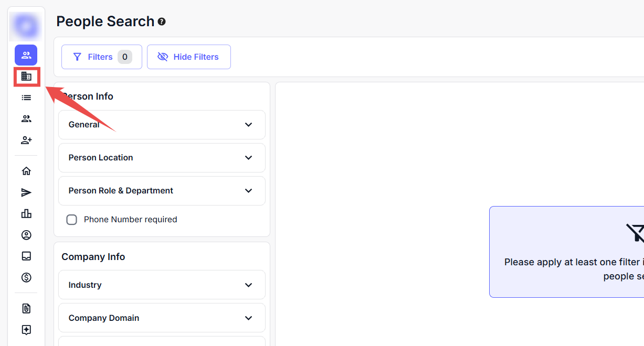Click the Hide Filters button
This screenshot has width=644, height=346.
coord(188,57)
